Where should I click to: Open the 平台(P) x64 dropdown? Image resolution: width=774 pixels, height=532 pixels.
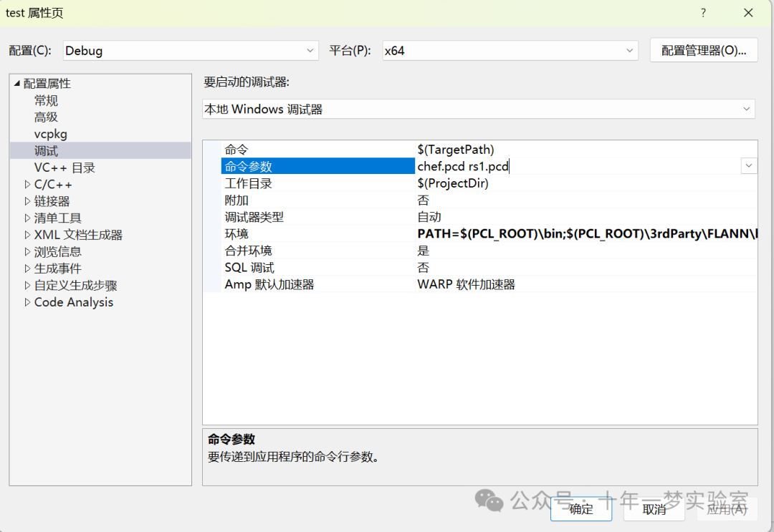pos(510,50)
